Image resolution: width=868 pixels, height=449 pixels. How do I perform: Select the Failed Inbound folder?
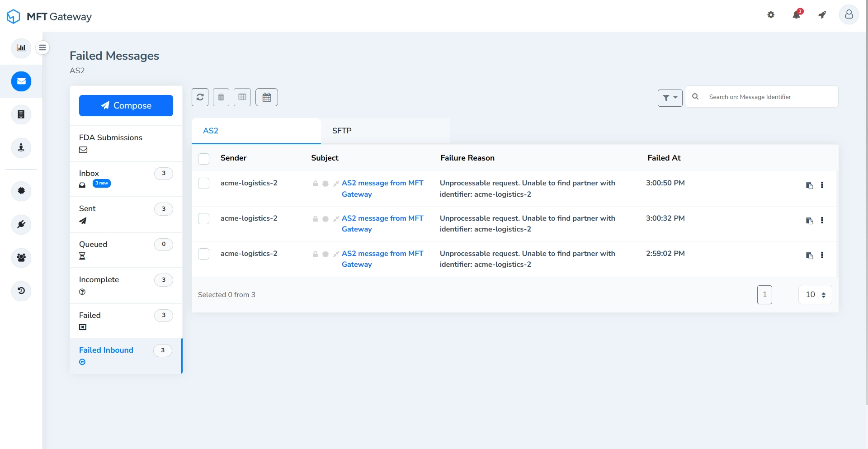(x=126, y=356)
